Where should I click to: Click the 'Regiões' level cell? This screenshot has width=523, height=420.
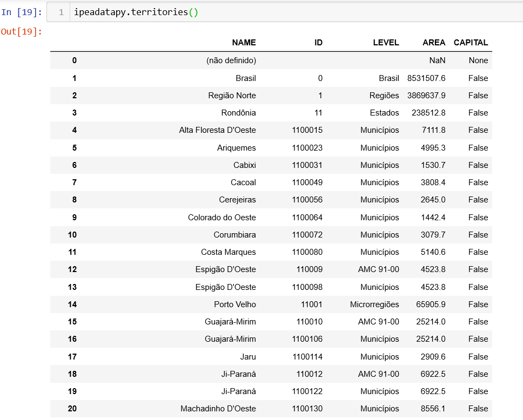(384, 96)
